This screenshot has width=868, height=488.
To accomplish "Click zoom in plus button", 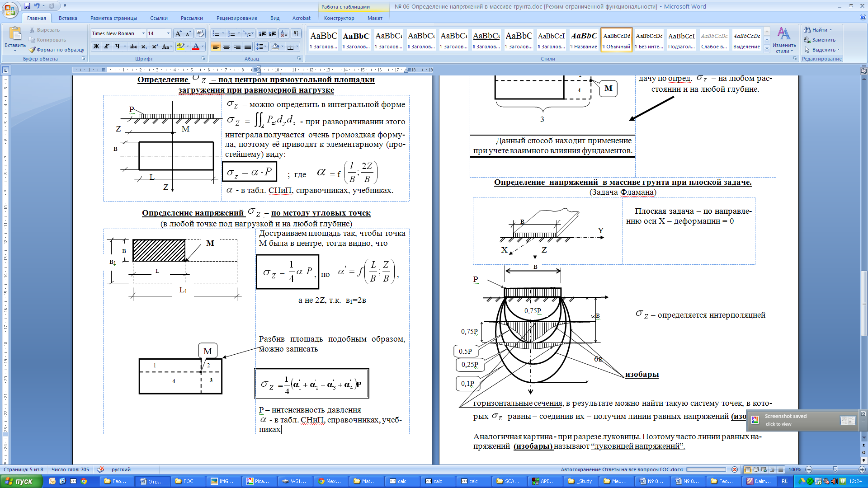I will [x=862, y=469].
